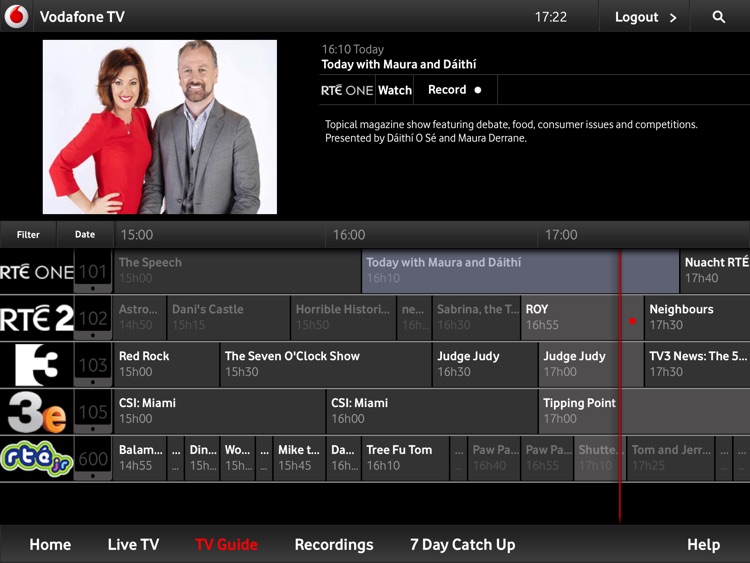The width and height of the screenshot is (750, 563).
Task: Select the 3e channel logo
Action: (x=37, y=412)
